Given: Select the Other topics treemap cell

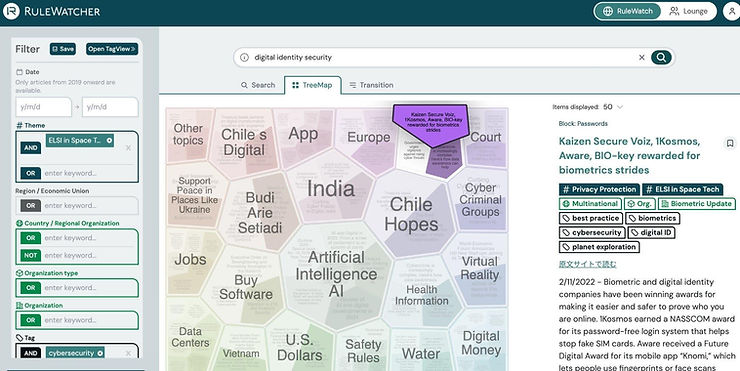Looking at the screenshot, I should click(x=188, y=135).
